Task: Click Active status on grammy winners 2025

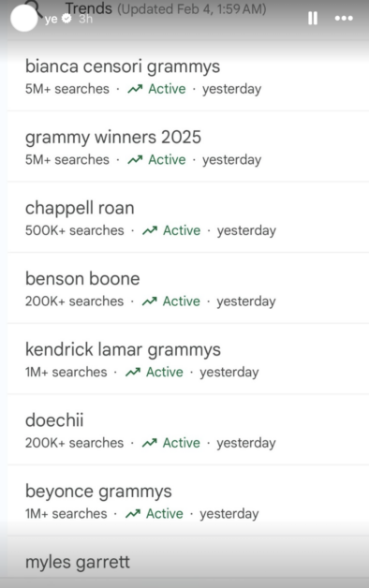Action: click(167, 160)
